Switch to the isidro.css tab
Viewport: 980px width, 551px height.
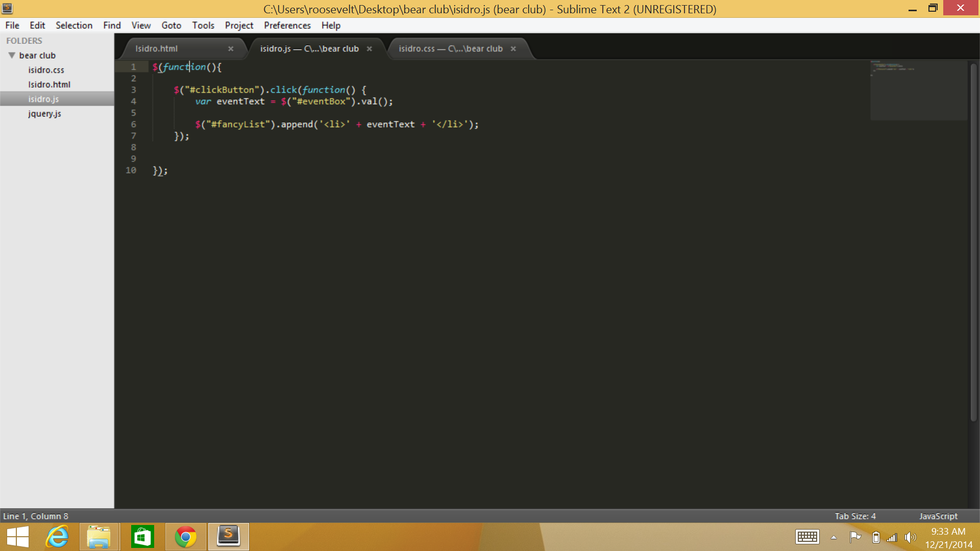[450, 49]
